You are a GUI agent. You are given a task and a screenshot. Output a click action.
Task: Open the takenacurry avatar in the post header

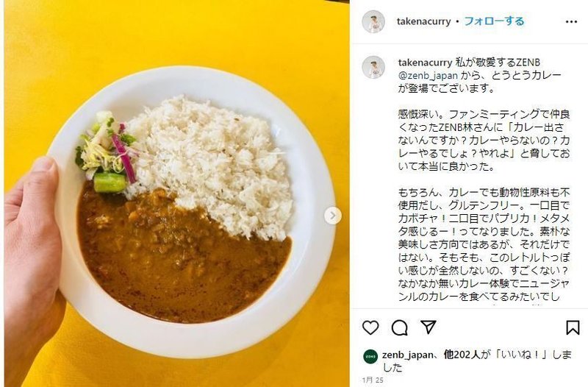373,22
